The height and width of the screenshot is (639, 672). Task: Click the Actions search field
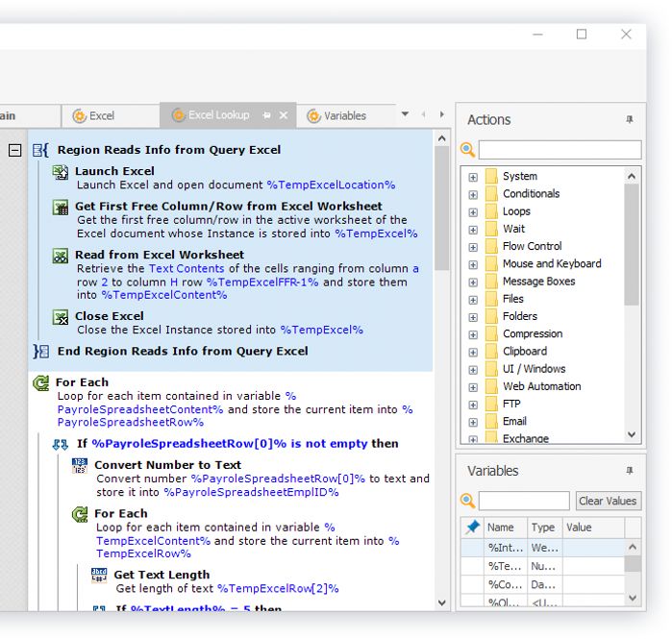[x=560, y=150]
